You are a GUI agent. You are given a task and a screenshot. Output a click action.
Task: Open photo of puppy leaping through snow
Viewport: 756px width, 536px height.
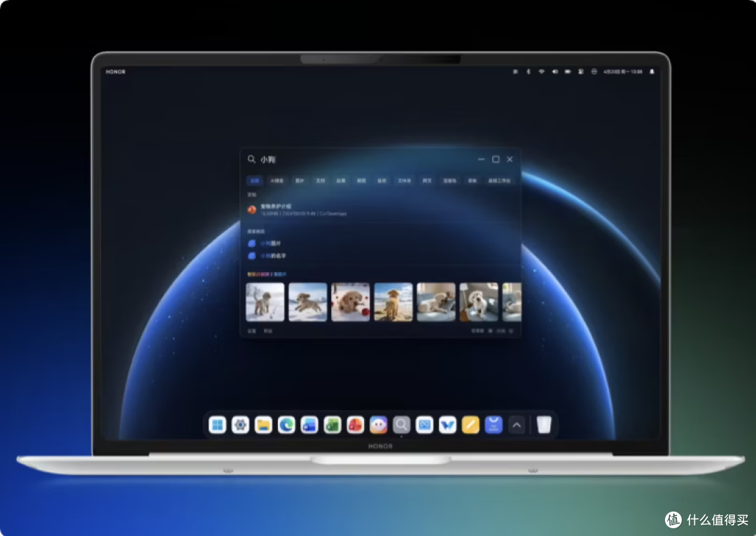(307, 302)
